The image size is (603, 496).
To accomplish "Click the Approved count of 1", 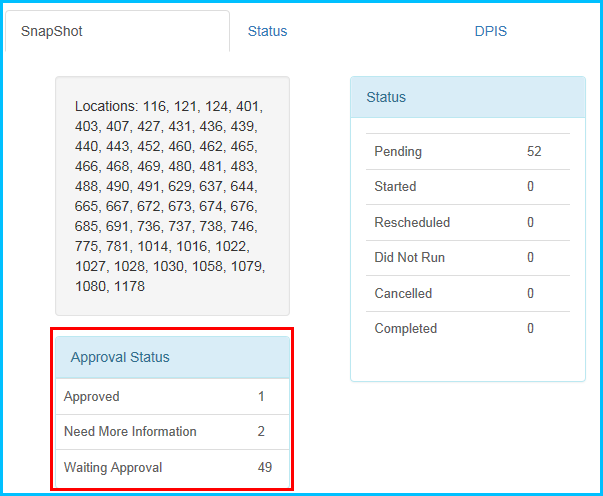I will tap(261, 397).
